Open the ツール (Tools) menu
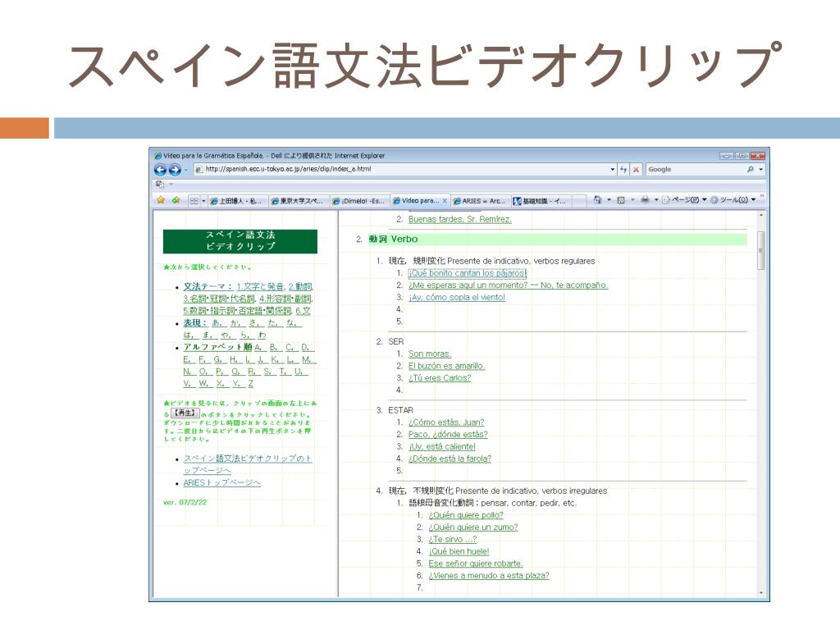This screenshot has width=840, height=630. click(x=733, y=200)
